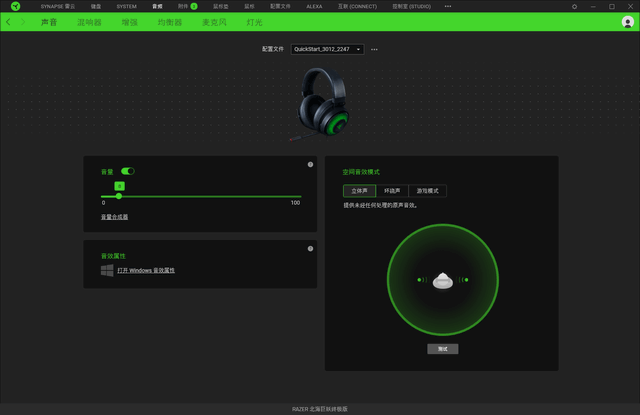Maximize the Synapse window
Viewport: 640px width, 415px height.
(611, 7)
